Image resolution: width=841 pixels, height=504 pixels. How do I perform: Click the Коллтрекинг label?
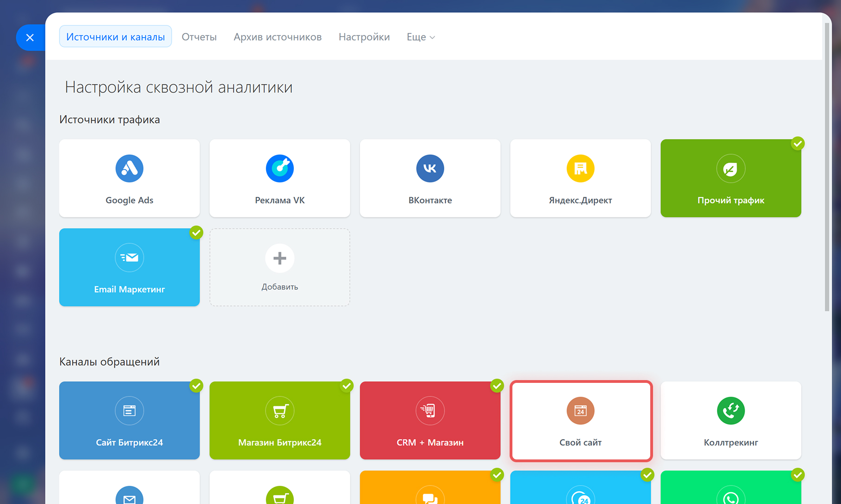pyautogui.click(x=731, y=443)
